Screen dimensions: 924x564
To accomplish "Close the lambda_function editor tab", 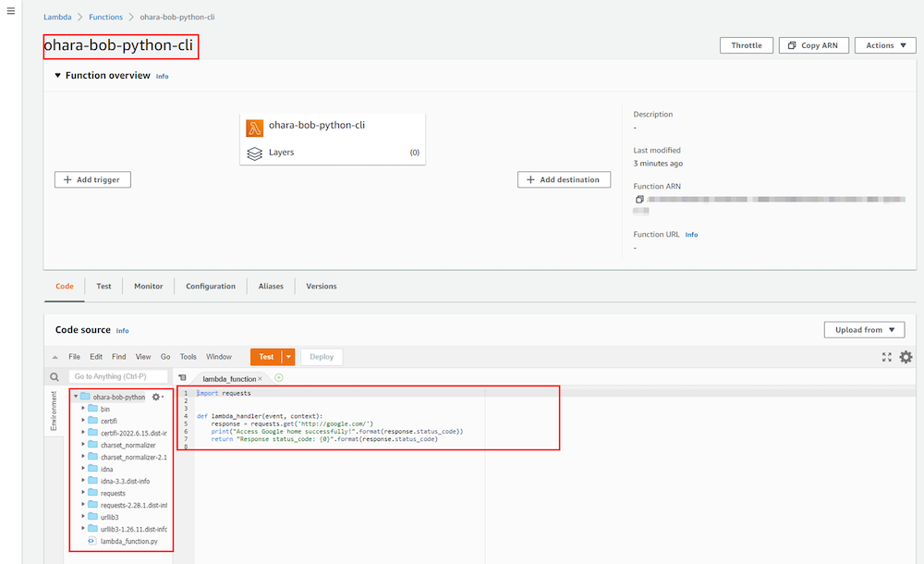I will tap(261, 378).
